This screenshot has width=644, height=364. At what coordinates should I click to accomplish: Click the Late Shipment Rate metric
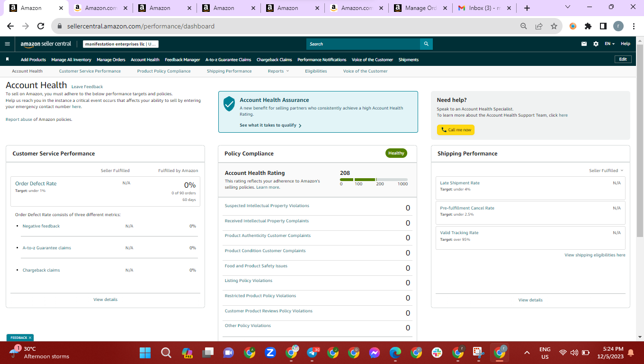tap(460, 183)
